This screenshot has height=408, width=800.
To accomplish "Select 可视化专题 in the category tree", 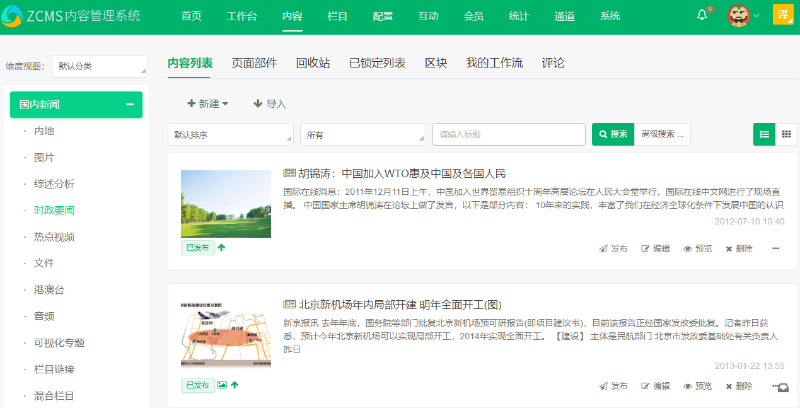I will pyautogui.click(x=59, y=343).
